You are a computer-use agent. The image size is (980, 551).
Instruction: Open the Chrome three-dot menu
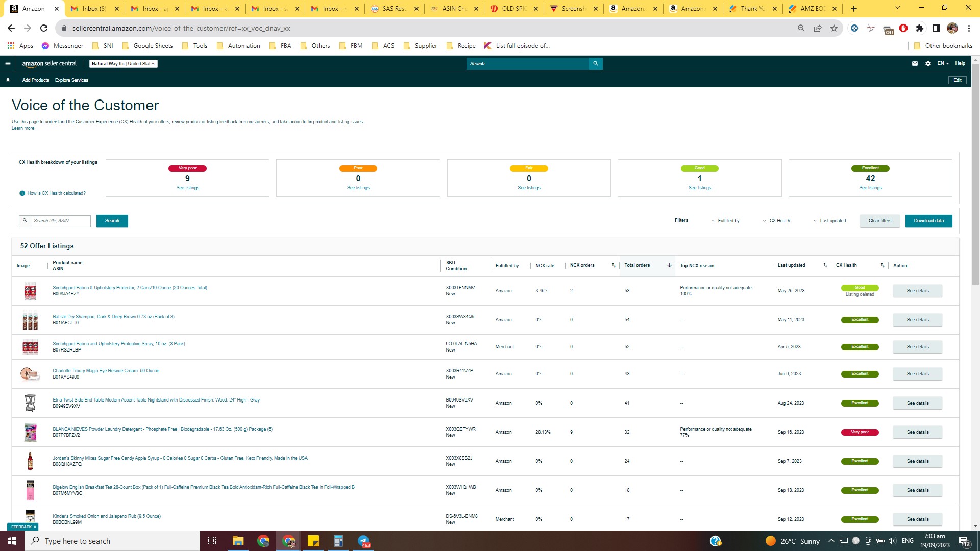click(x=969, y=28)
